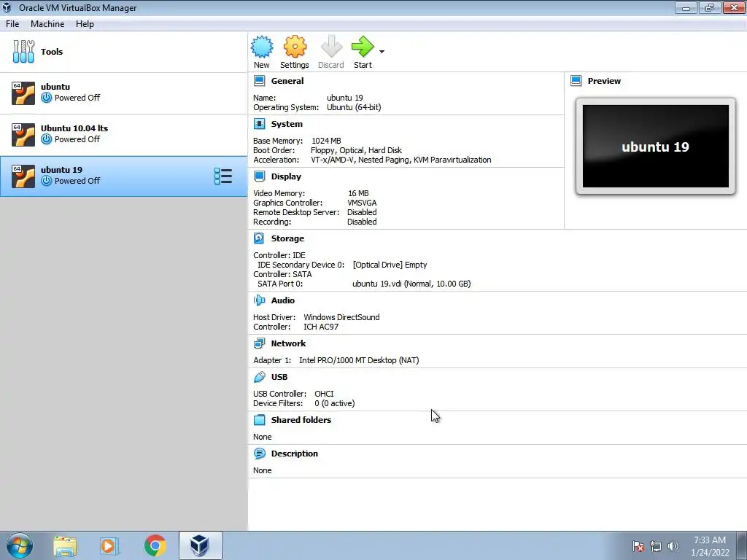747x560 pixels.
Task: Open the Settings gear icon
Action: pos(295,47)
